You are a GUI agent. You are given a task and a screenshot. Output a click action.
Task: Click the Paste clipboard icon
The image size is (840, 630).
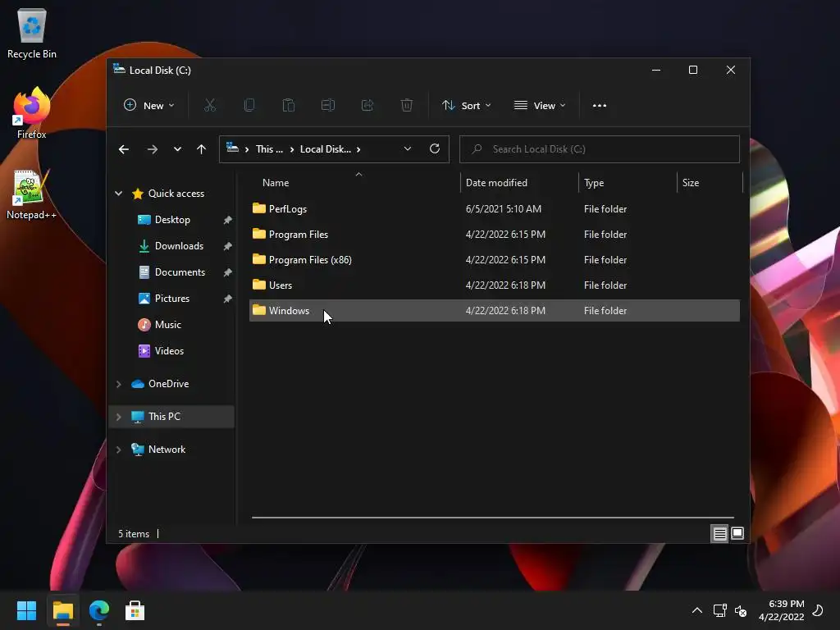pos(288,106)
